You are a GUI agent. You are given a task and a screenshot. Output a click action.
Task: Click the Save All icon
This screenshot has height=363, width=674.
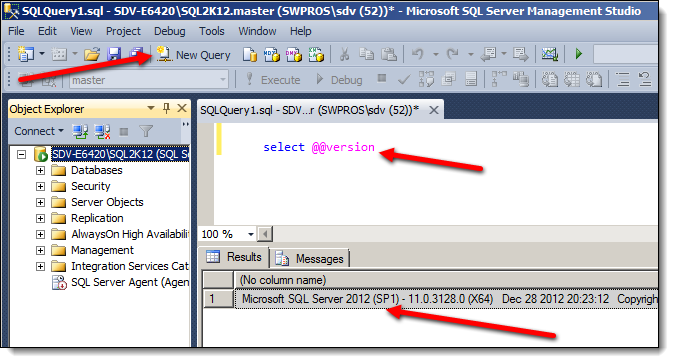pyautogui.click(x=136, y=54)
